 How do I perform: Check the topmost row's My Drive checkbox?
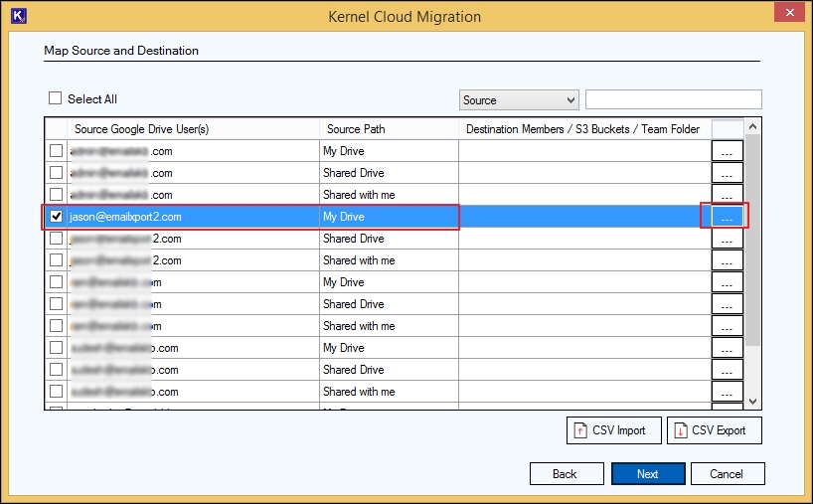[56, 151]
